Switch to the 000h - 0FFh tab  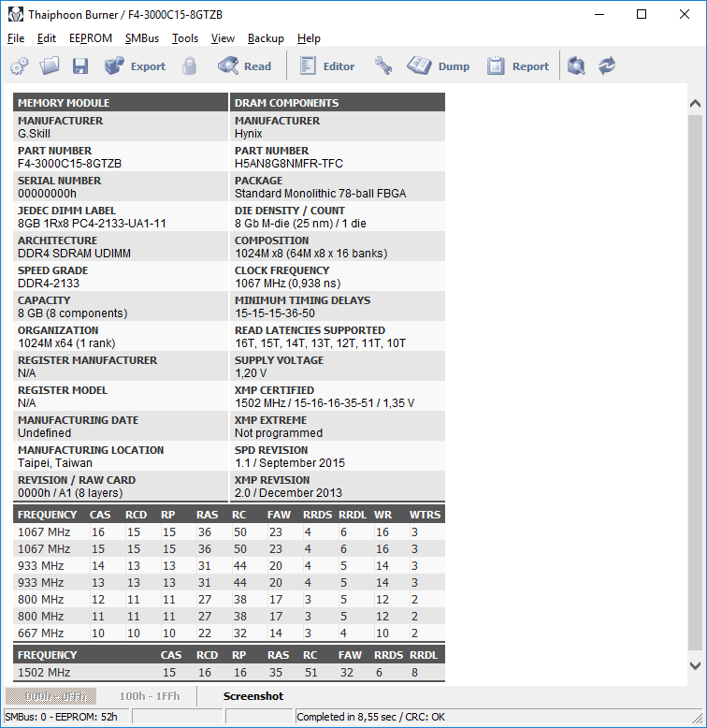(x=51, y=696)
